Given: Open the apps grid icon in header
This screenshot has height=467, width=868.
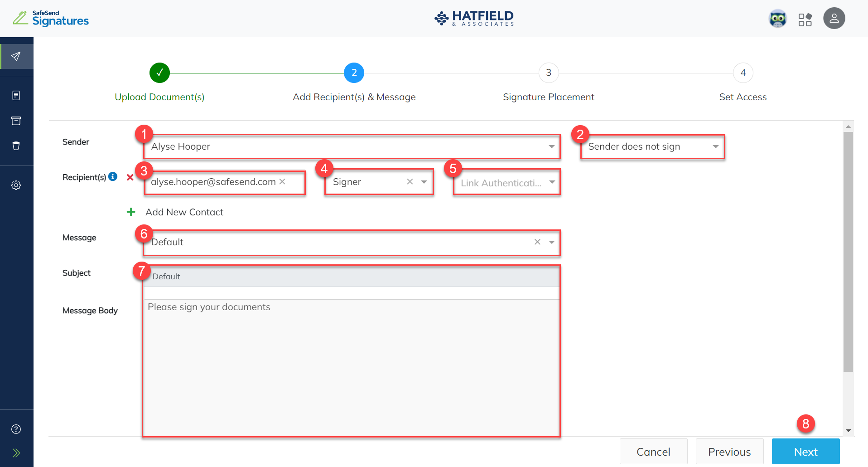Looking at the screenshot, I should (x=806, y=19).
